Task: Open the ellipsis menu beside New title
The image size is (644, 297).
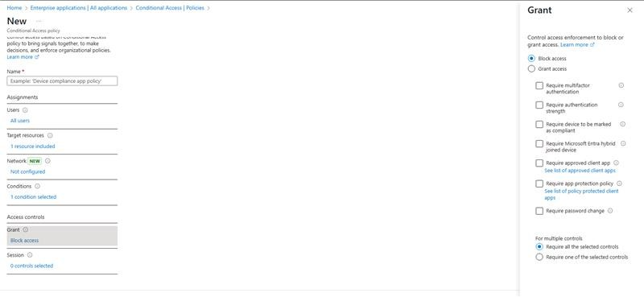Action: 39,21
